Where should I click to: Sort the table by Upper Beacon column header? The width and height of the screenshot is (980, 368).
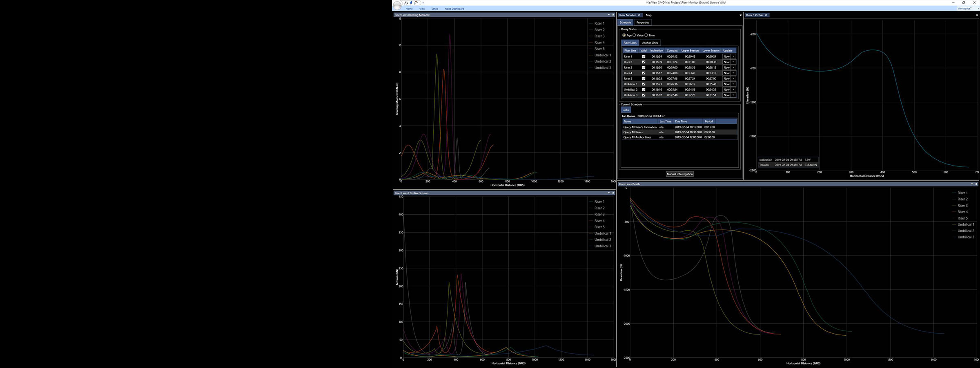690,51
